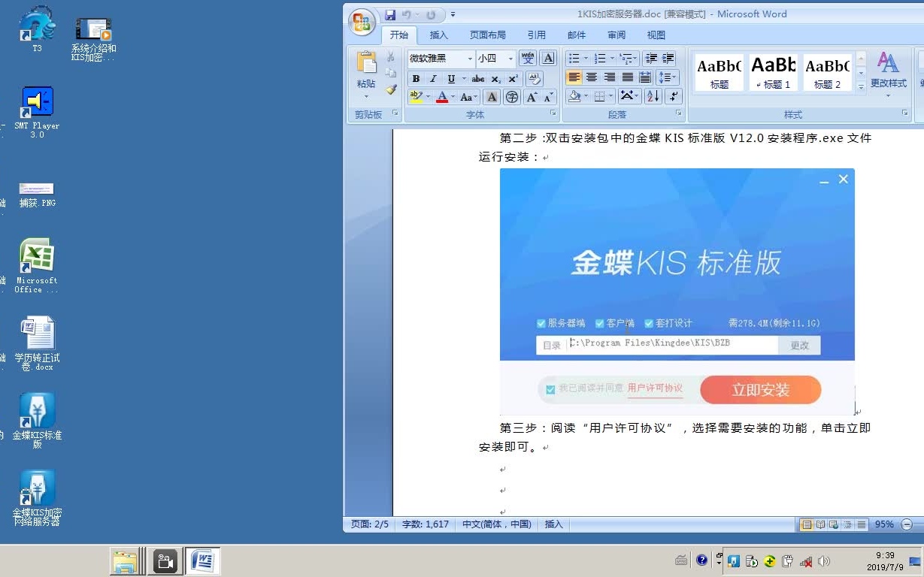The width and height of the screenshot is (924, 577).
Task: Apply character border icon
Action: coord(549,58)
